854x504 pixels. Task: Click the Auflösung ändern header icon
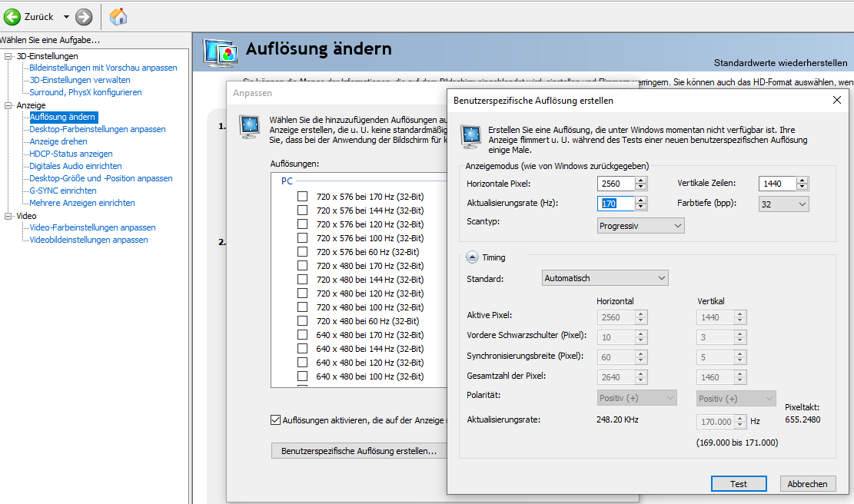pyautogui.click(x=220, y=53)
